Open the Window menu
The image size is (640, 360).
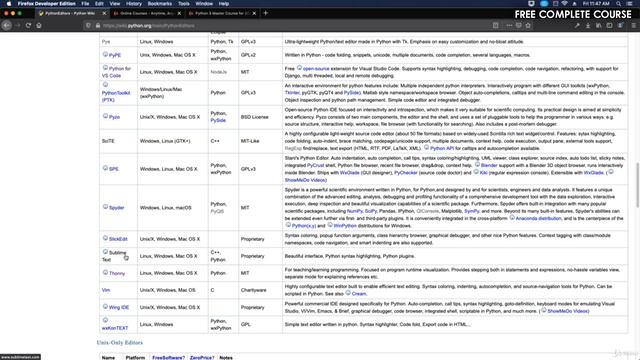pos(204,4)
